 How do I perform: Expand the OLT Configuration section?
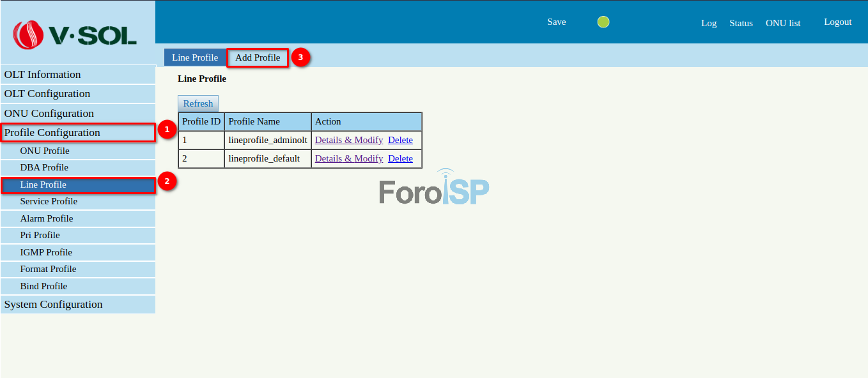(x=47, y=94)
